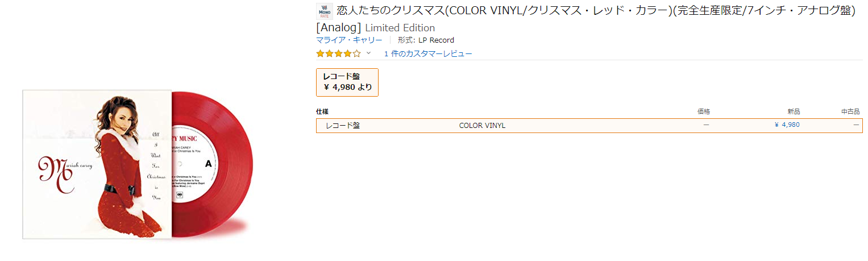Click the four-star rating stars

tap(338, 53)
